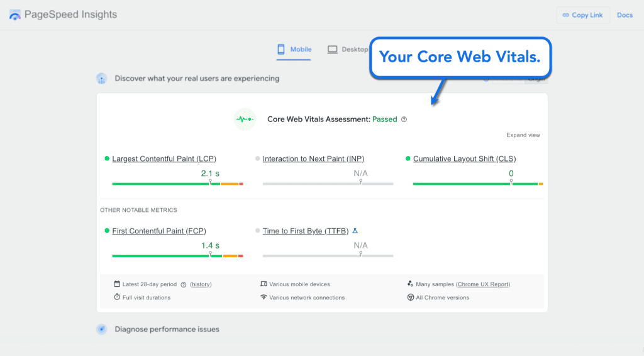Image resolution: width=644 pixels, height=356 pixels.
Task: Click the real users experience section icon
Action: point(101,79)
